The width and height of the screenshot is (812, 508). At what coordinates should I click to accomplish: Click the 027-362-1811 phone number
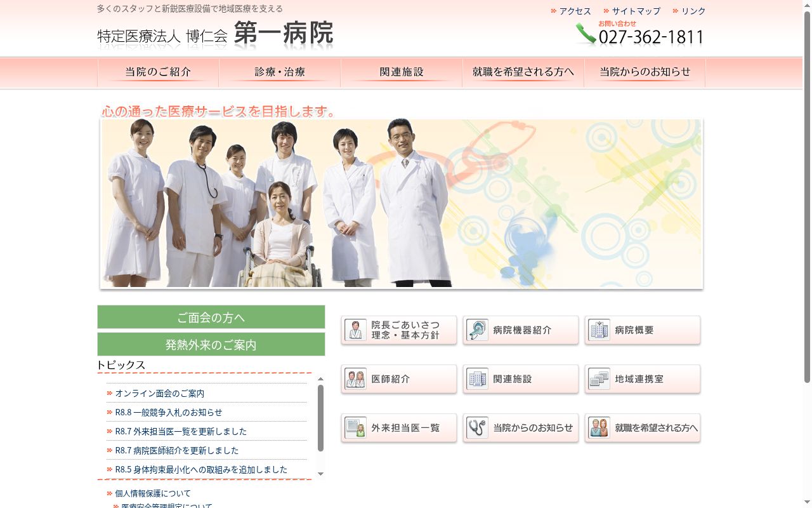651,37
